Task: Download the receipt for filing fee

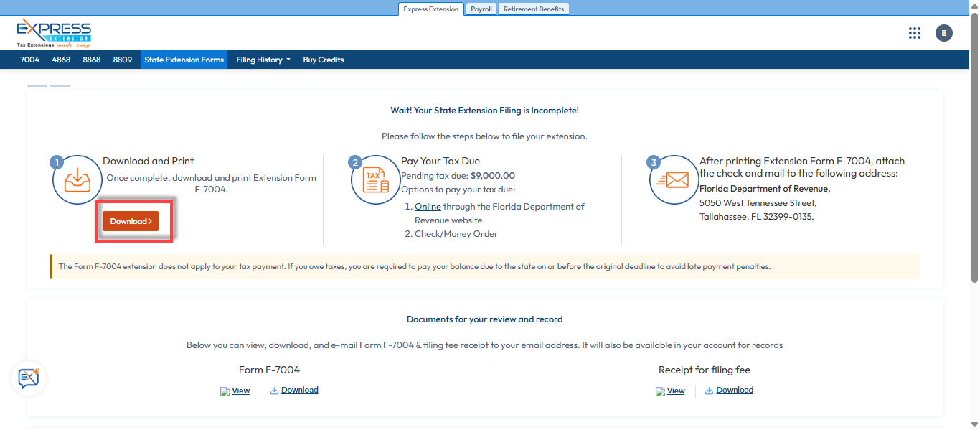Action: pos(735,390)
